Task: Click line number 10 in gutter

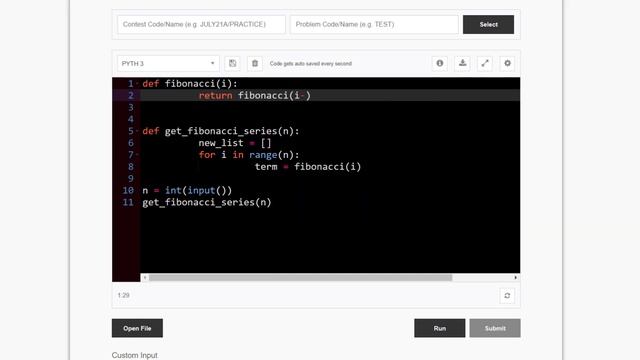Action: click(128, 190)
